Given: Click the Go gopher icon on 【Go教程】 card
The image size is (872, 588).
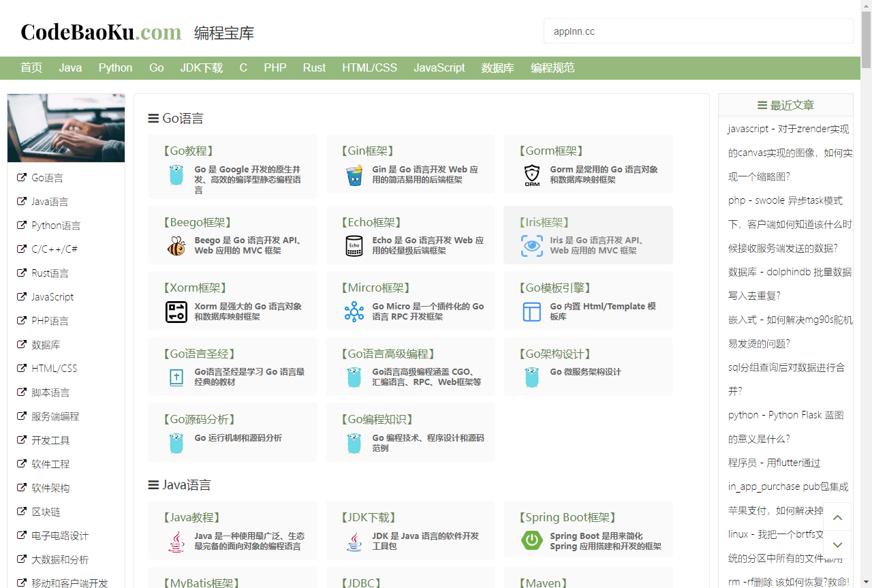Looking at the screenshot, I should 176,174.
